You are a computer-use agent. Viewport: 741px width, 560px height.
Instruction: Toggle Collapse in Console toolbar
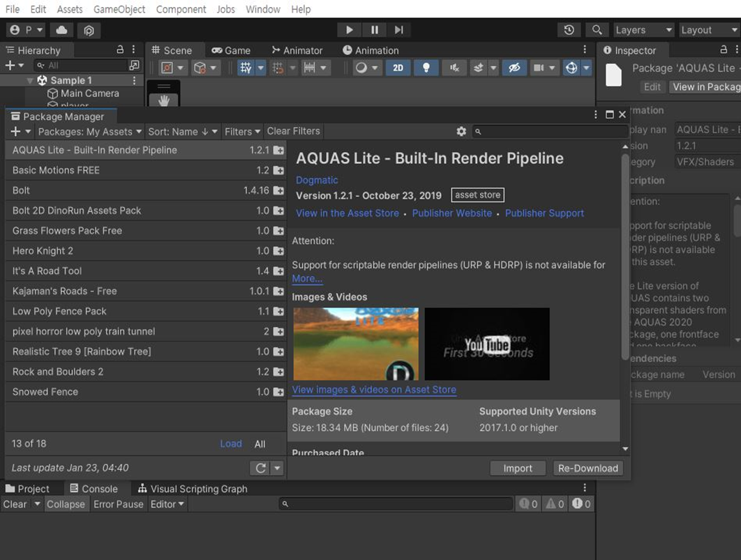tap(66, 504)
